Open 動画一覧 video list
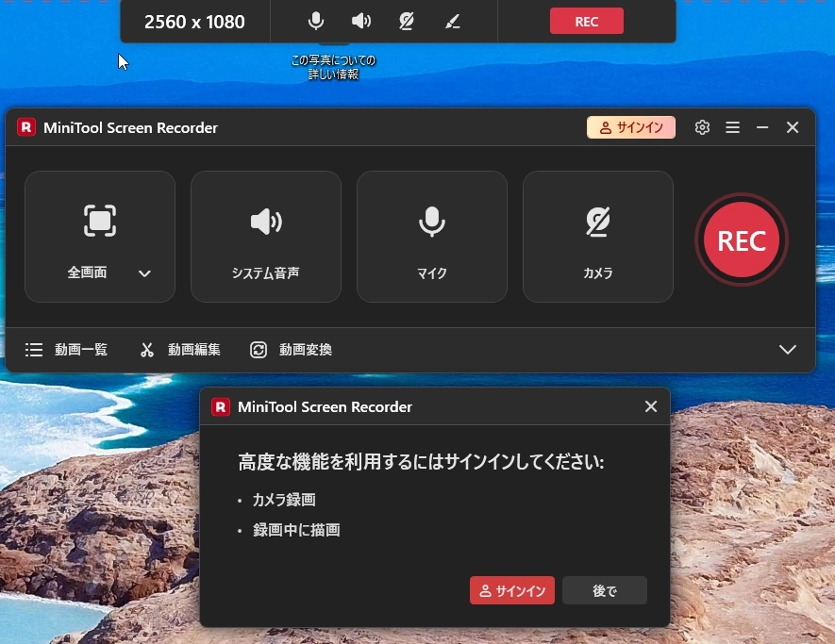The height and width of the screenshot is (644, 835). tap(67, 350)
